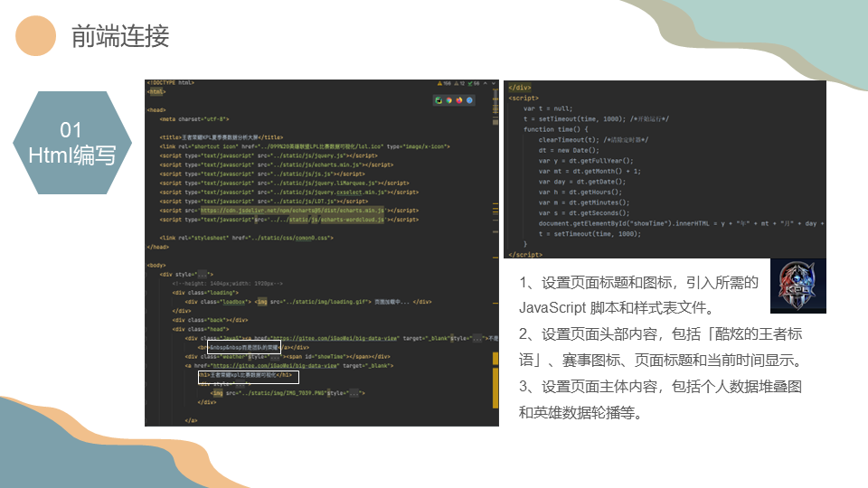
Task: Click description point 3 about 页面主体内容
Action: coord(660,399)
